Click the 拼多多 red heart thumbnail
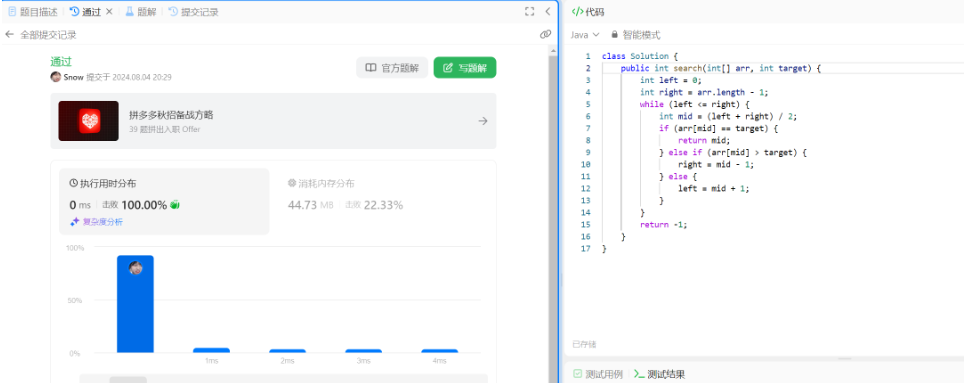The width and height of the screenshot is (970, 383). coord(88,121)
